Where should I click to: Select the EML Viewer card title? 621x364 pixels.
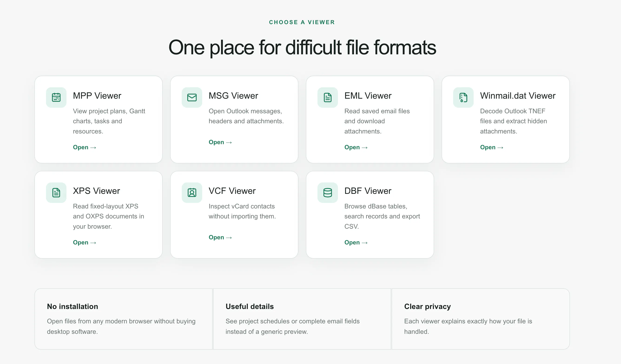coord(368,95)
